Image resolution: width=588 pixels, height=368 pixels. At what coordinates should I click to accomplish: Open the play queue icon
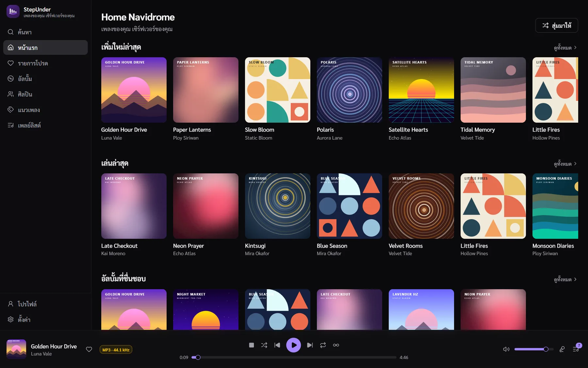coord(576,349)
